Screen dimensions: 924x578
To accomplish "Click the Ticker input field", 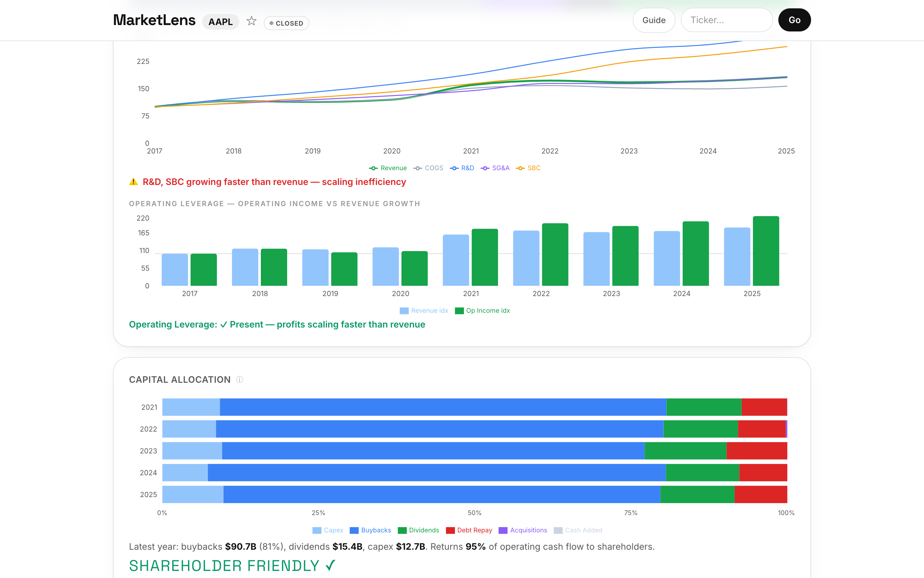I will 727,20.
